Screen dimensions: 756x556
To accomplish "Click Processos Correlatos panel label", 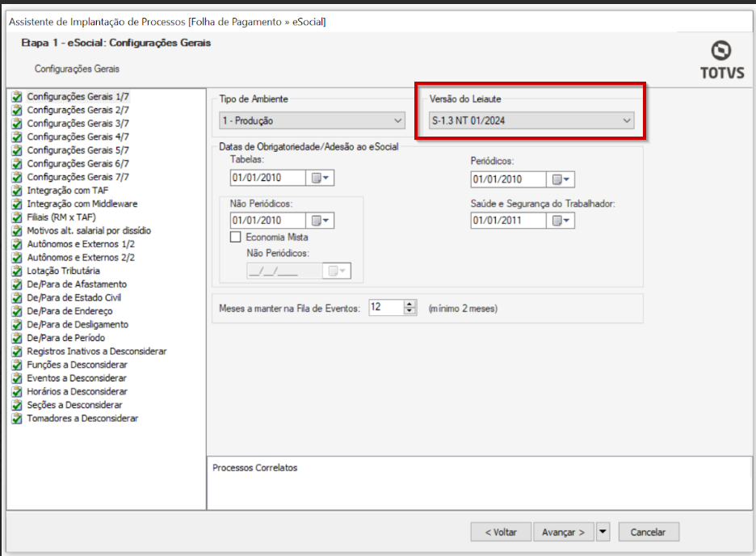I will (x=255, y=468).
